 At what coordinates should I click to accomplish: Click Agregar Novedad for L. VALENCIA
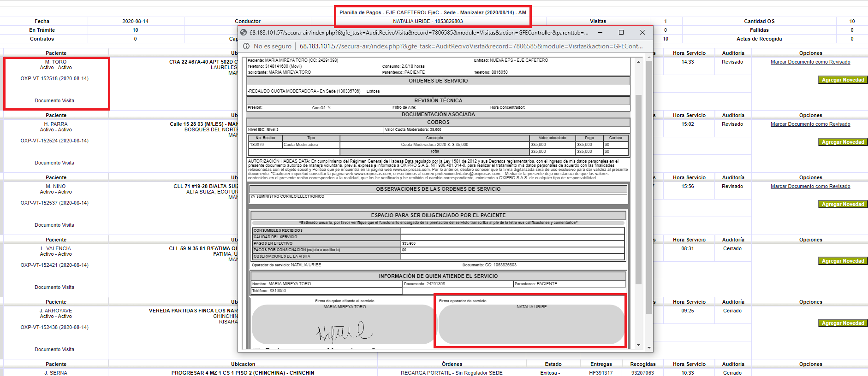click(x=843, y=261)
